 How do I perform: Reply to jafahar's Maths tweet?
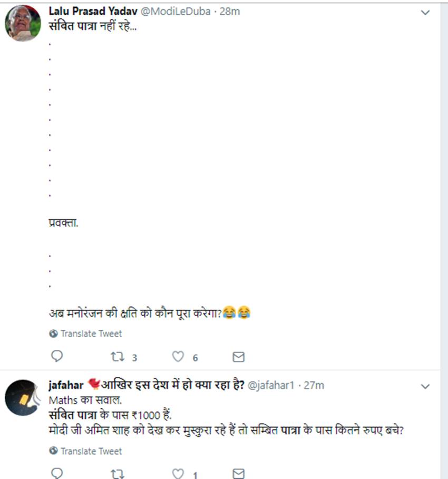click(57, 473)
